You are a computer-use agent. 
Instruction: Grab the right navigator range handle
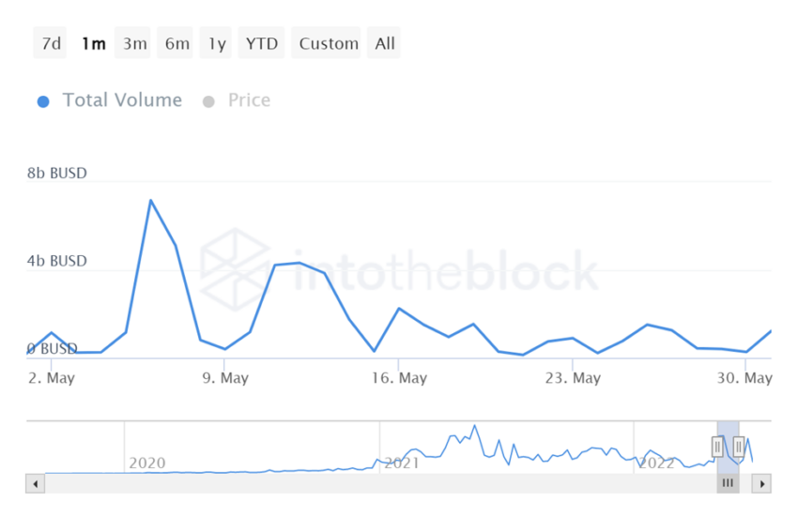(739, 447)
